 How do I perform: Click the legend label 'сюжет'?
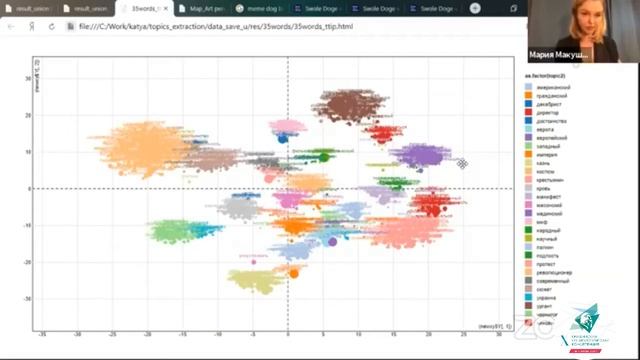[x=544, y=289]
